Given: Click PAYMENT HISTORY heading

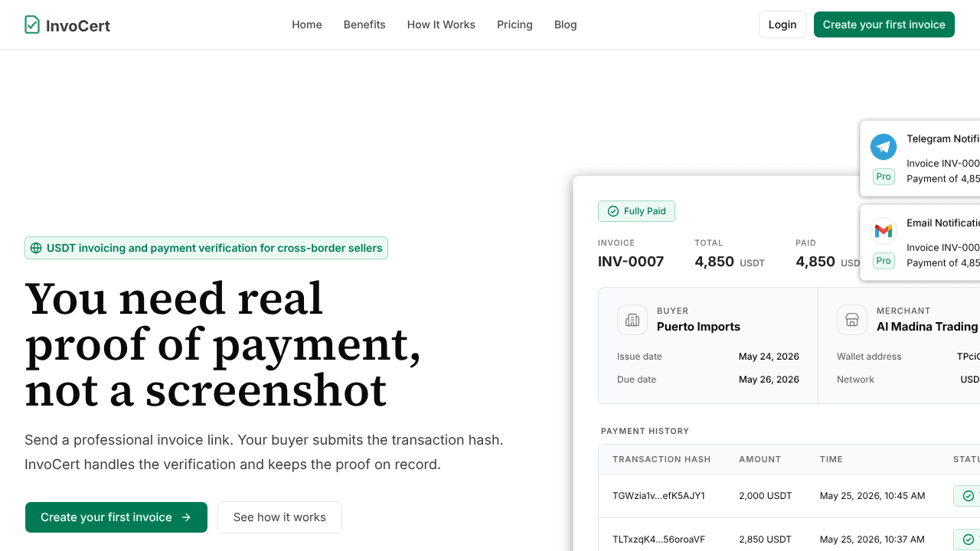Looking at the screenshot, I should (x=645, y=432).
